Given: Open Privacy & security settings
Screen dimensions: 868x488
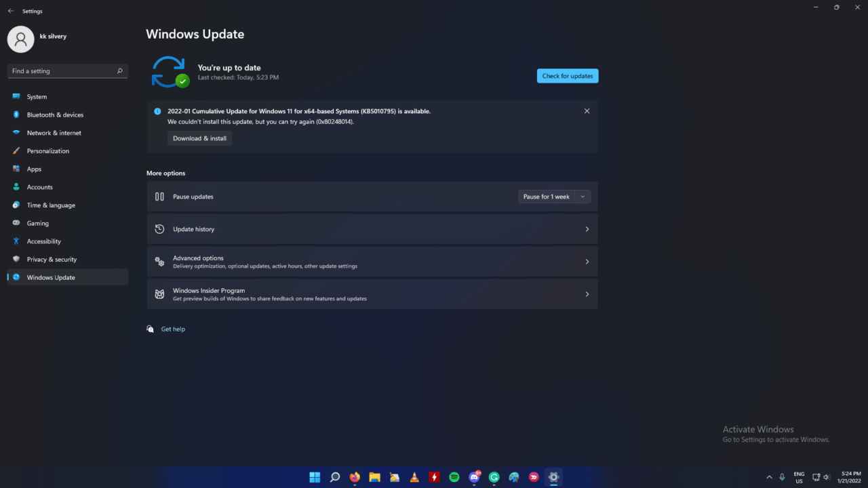Looking at the screenshot, I should click(x=68, y=259).
